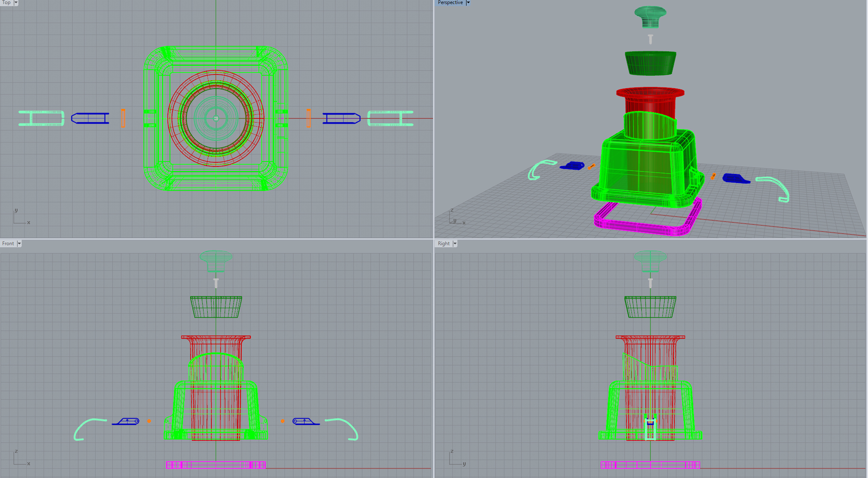This screenshot has width=868, height=478.
Task: Select the left blue latch in Top view
Action: coord(90,118)
